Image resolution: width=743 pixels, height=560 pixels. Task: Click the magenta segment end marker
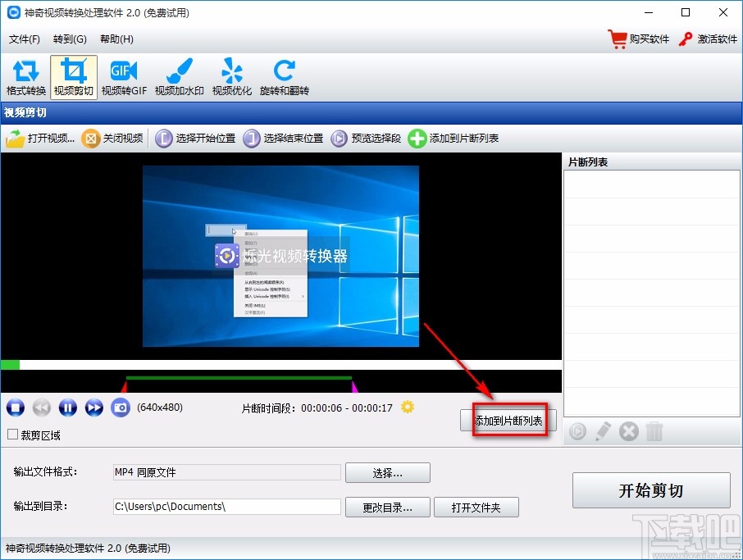pos(354,386)
